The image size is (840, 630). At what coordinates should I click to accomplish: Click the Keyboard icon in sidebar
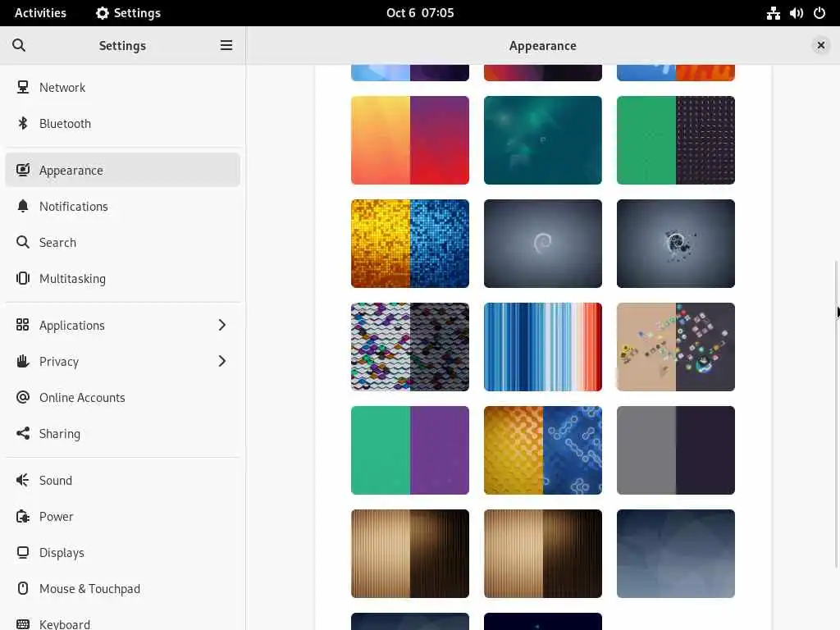(x=22, y=624)
